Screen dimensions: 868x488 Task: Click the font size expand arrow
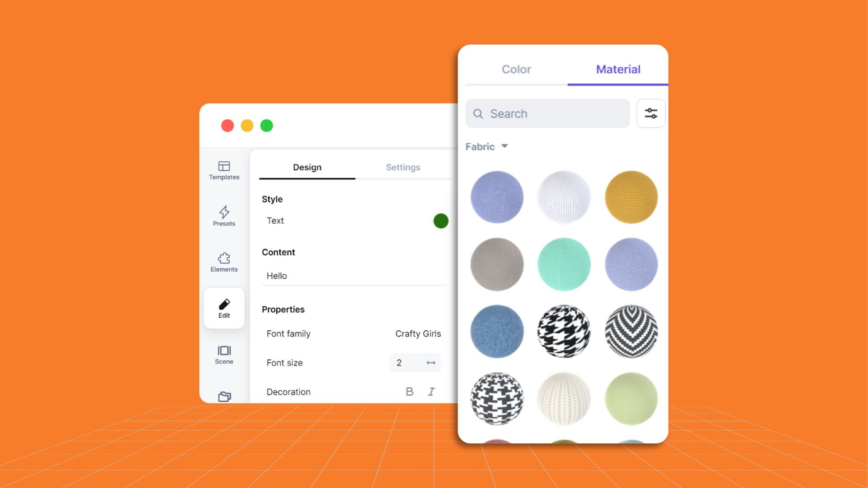[x=431, y=362]
